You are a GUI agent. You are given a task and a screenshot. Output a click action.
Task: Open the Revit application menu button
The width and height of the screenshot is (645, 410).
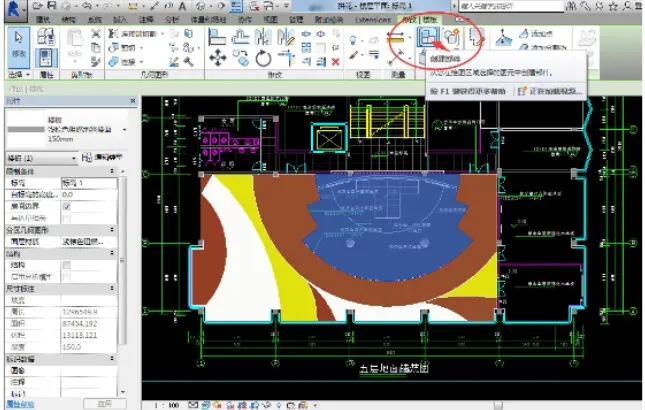tap(14, 9)
